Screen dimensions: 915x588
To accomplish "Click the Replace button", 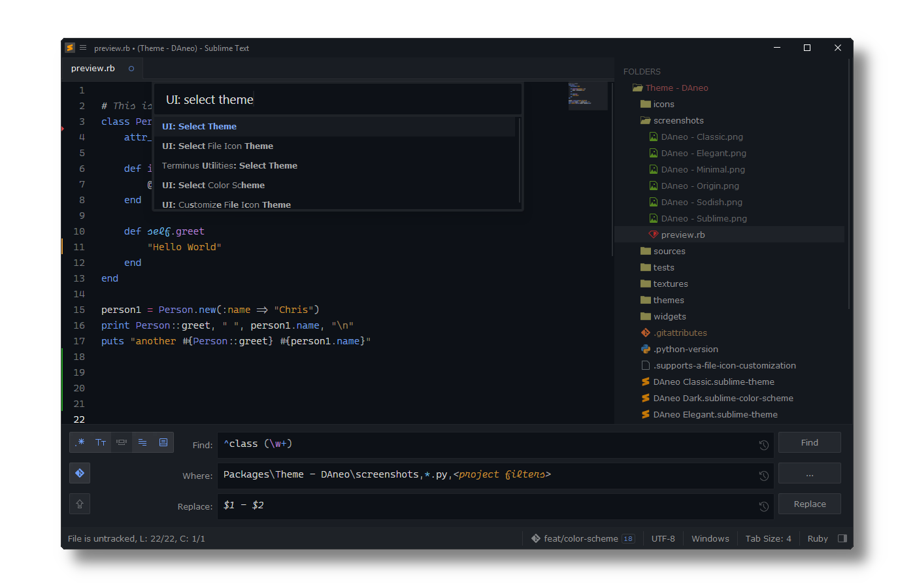I will click(810, 504).
